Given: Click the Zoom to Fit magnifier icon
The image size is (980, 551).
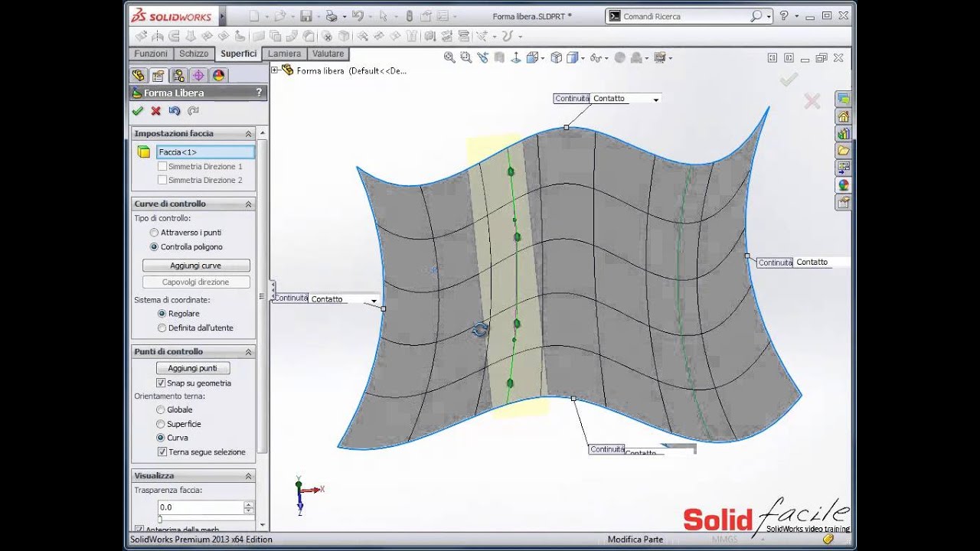Looking at the screenshot, I should 449,57.
